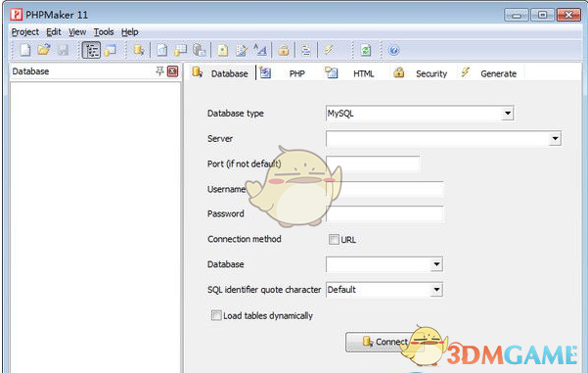Click the aligned lines toolbar icon
Screen dimensions: 588x373
click(306, 50)
